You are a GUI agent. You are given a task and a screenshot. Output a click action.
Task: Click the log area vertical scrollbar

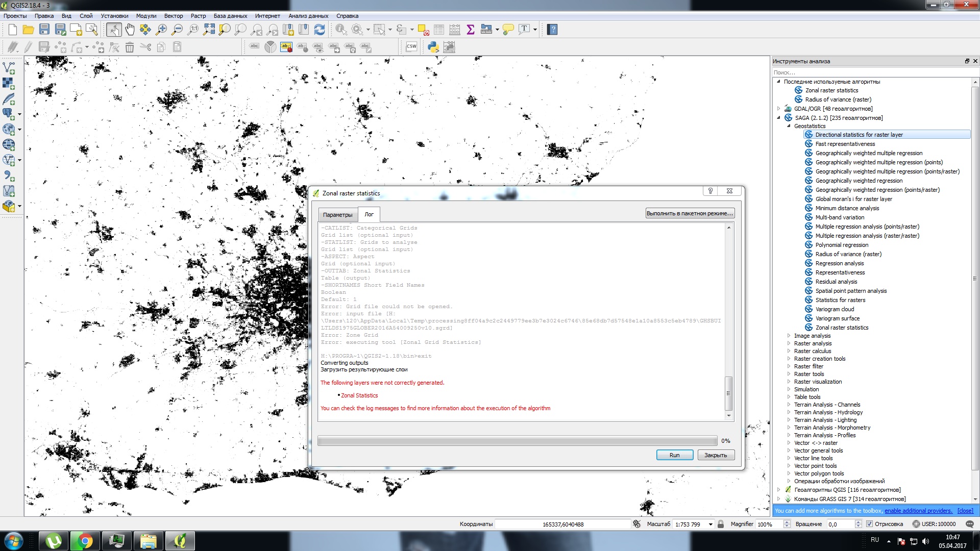pos(728,393)
